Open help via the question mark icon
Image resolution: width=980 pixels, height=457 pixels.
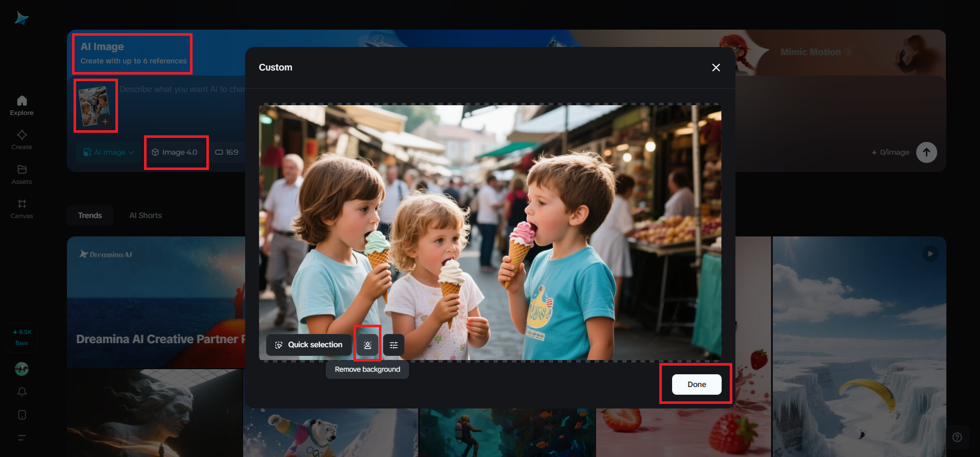(x=957, y=437)
